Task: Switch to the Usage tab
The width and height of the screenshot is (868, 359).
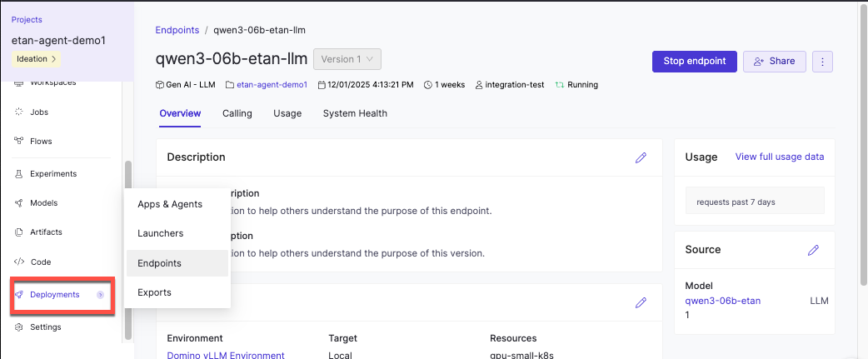Action: [287, 113]
